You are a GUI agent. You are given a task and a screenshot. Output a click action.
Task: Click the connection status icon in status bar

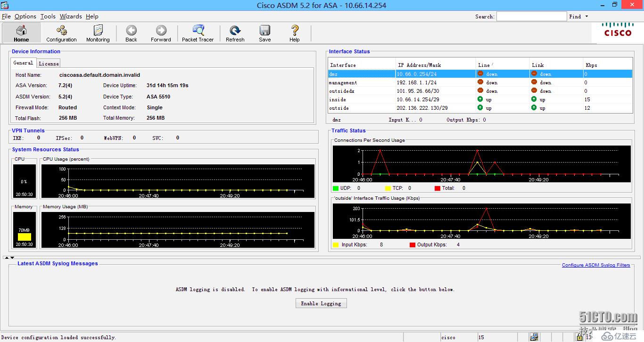click(x=534, y=337)
